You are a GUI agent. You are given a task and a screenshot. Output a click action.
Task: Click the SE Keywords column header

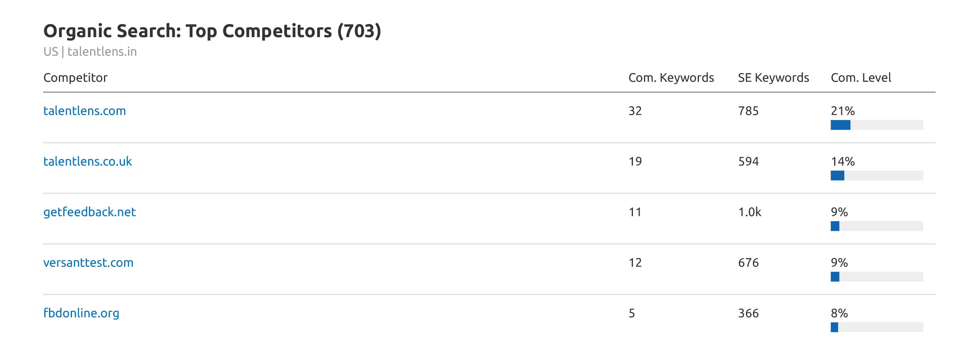click(773, 78)
